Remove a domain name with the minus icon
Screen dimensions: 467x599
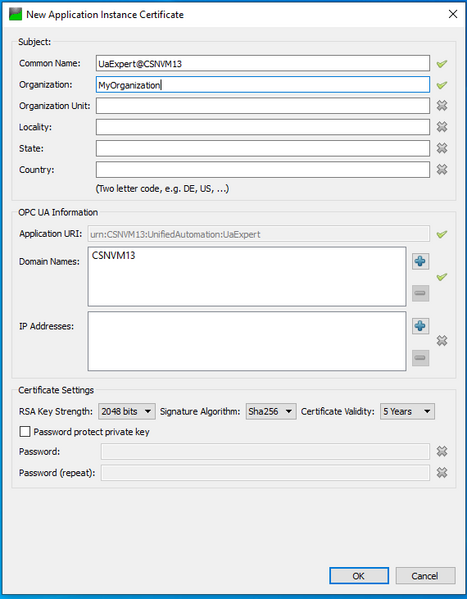(420, 293)
